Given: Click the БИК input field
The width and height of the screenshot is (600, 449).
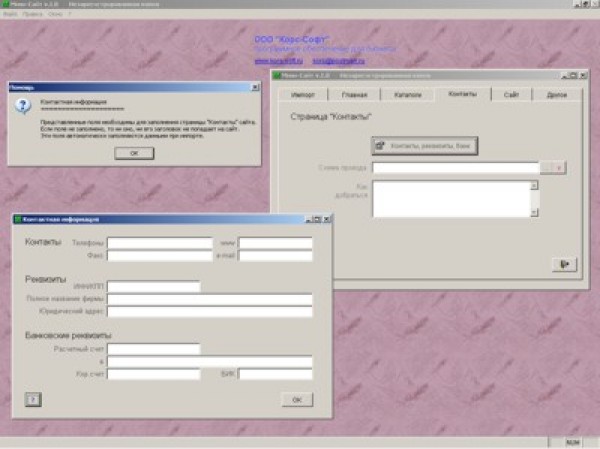Looking at the screenshot, I should tap(275, 374).
